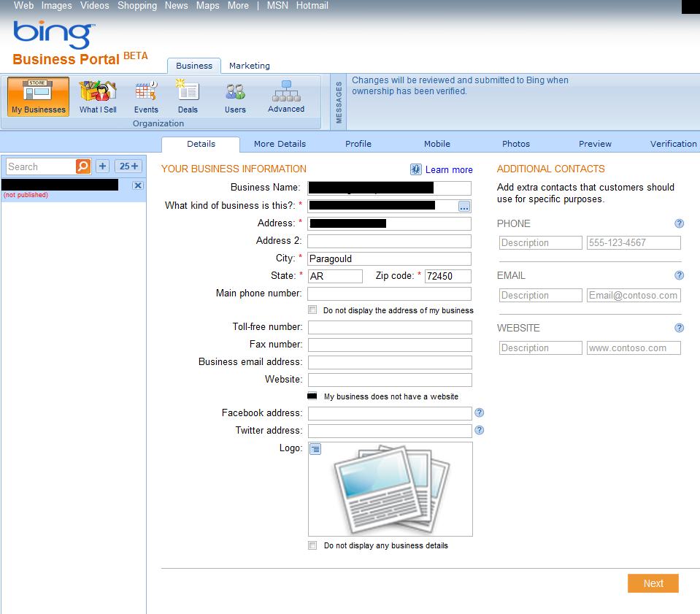The width and height of the screenshot is (700, 614).
Task: Go to News link
Action: pyautogui.click(x=177, y=5)
